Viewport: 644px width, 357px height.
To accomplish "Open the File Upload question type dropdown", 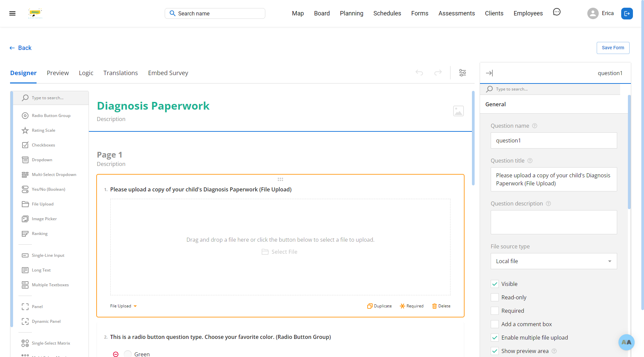I will tap(123, 306).
